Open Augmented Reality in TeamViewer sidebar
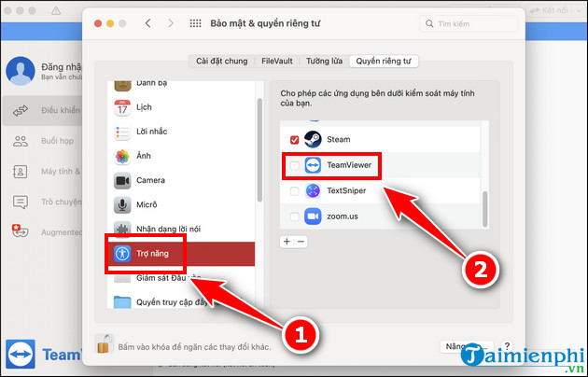The image size is (588, 377). [42, 232]
